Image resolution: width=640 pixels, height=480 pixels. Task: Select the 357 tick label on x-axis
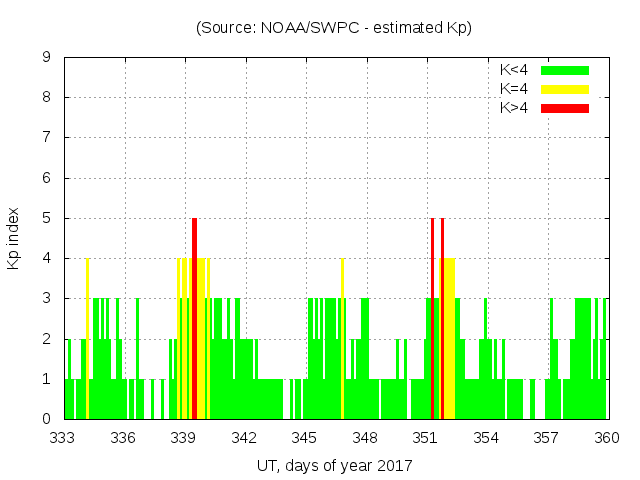[547, 437]
